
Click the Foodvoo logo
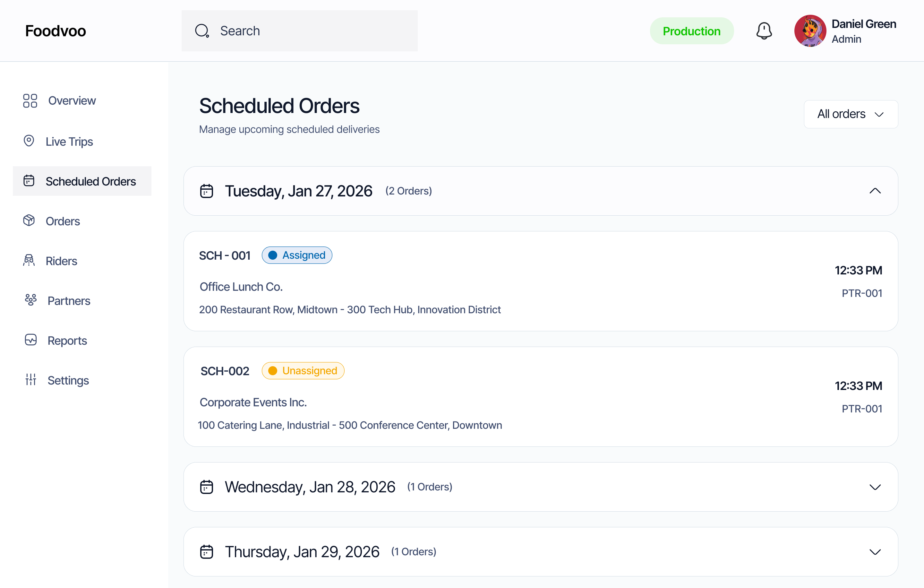[x=56, y=31]
